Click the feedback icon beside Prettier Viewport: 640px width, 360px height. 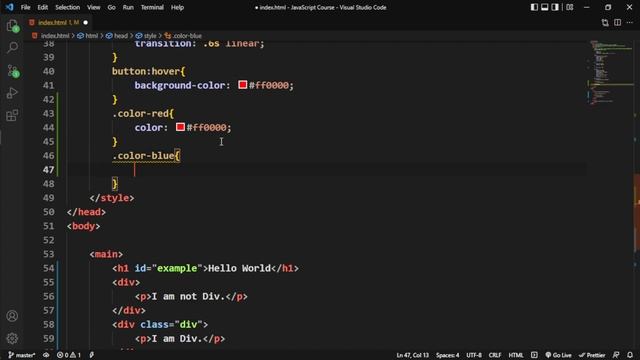616,355
